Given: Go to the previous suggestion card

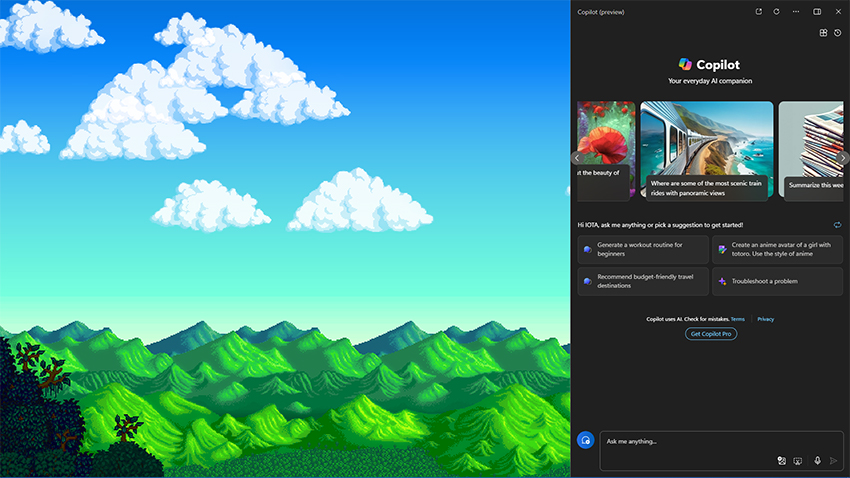Looking at the screenshot, I should point(577,158).
